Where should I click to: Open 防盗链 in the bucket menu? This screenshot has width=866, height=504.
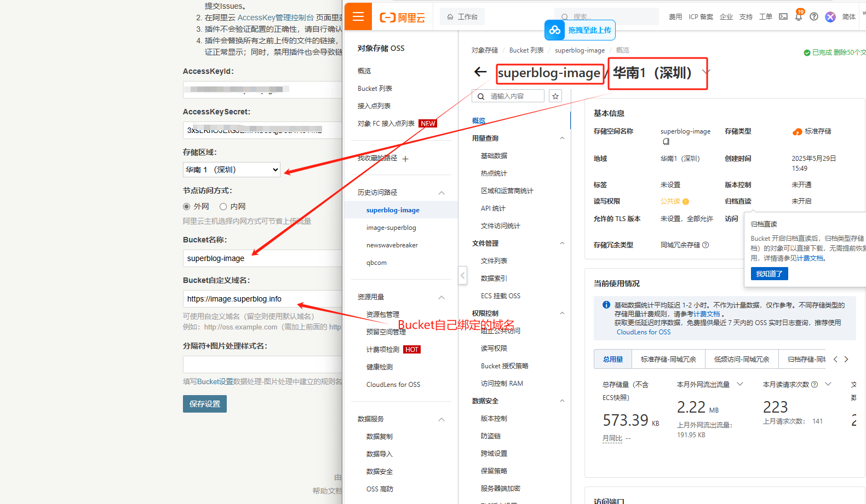pos(491,436)
